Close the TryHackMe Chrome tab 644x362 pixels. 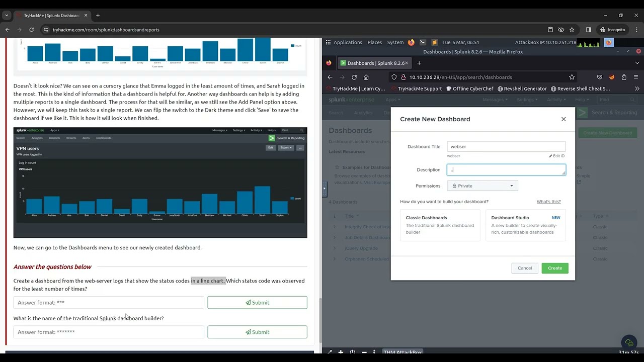coord(86,15)
